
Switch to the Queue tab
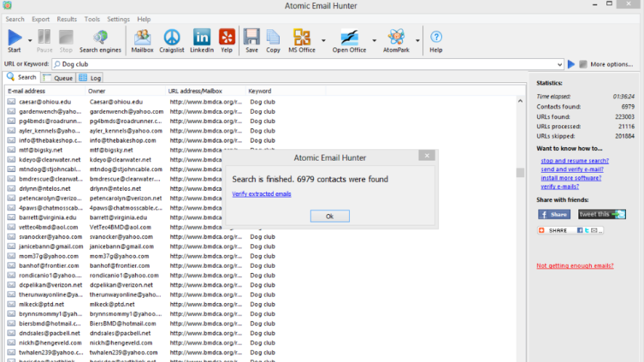pos(58,78)
